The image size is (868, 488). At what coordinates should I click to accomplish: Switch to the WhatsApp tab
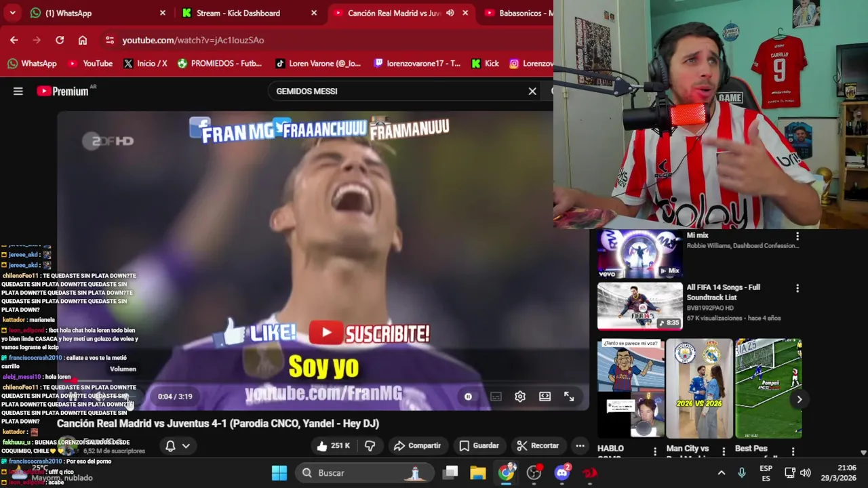click(97, 13)
